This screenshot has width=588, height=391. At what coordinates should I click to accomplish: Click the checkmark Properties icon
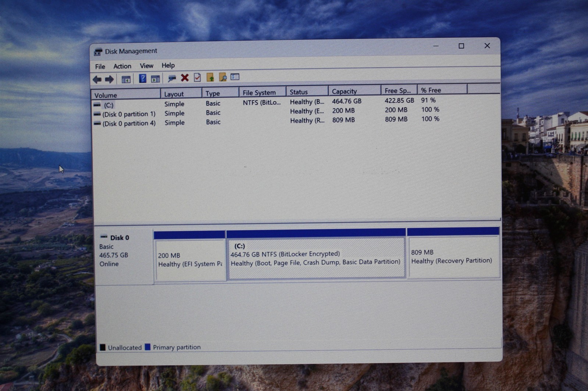tap(197, 77)
